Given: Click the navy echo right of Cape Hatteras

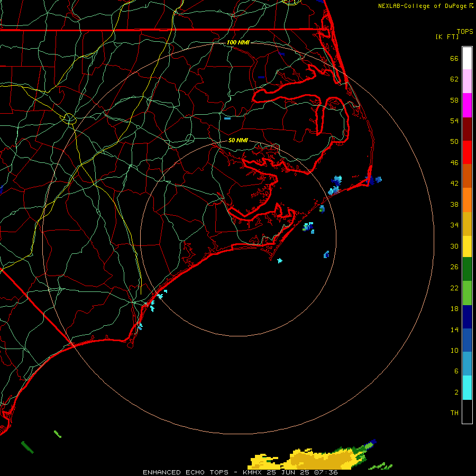Looking at the screenshot, I should pos(378,179).
